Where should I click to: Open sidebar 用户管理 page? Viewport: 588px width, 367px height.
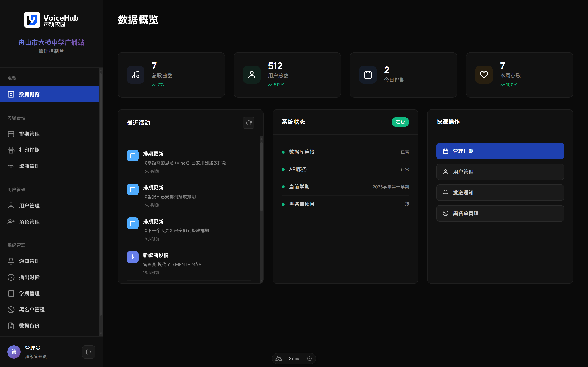[49, 206]
